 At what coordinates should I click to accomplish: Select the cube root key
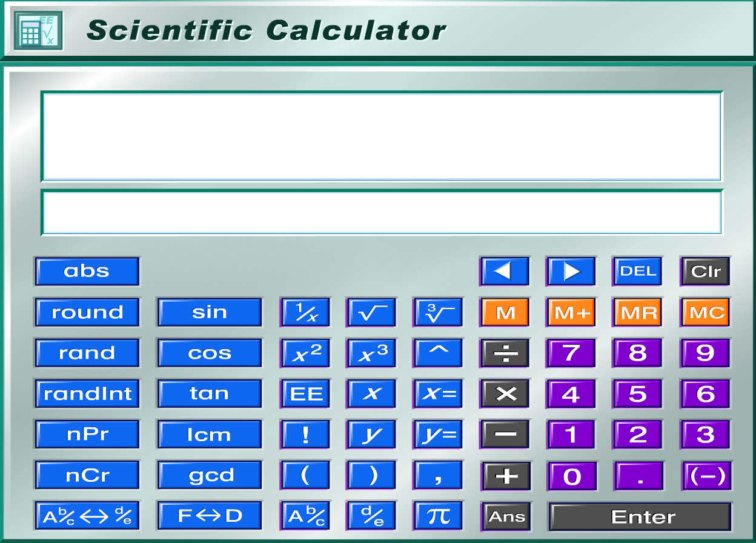click(x=437, y=313)
